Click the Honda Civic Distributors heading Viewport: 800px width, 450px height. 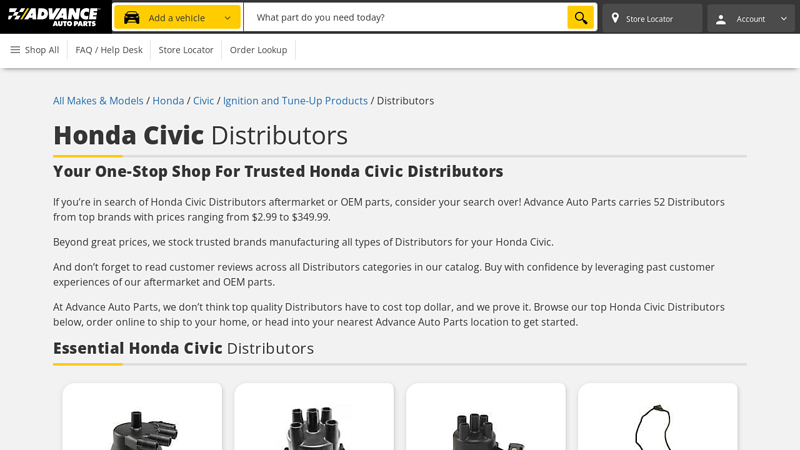tap(200, 135)
